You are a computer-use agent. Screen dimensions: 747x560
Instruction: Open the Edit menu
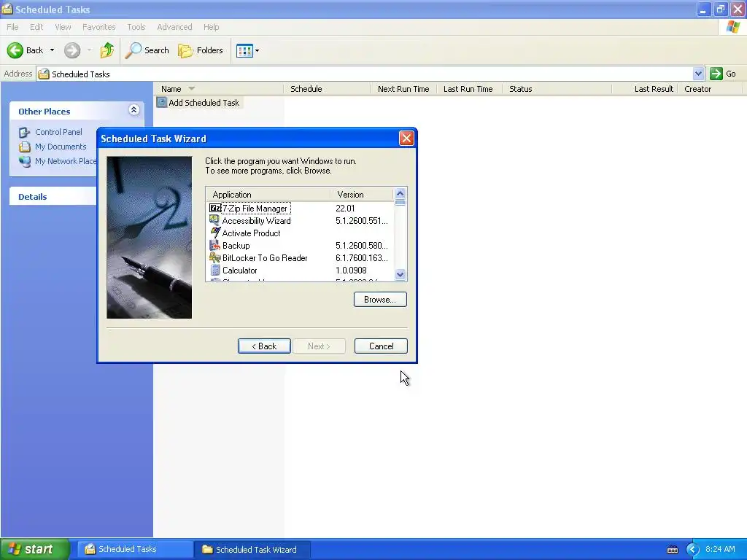36,27
